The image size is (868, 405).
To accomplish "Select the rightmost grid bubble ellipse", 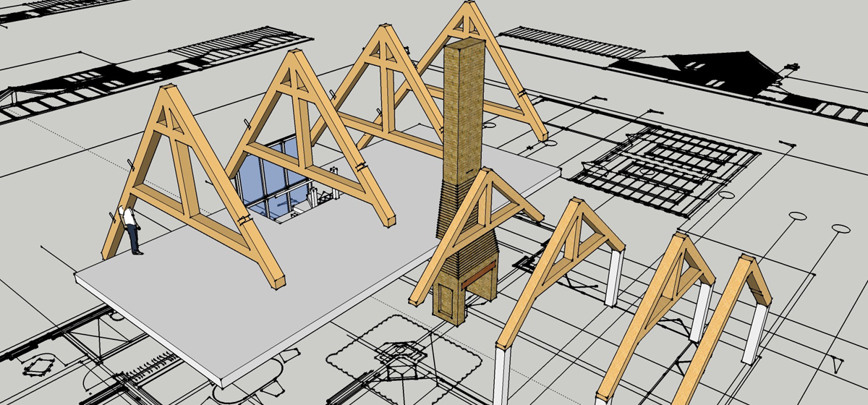I will click(840, 228).
